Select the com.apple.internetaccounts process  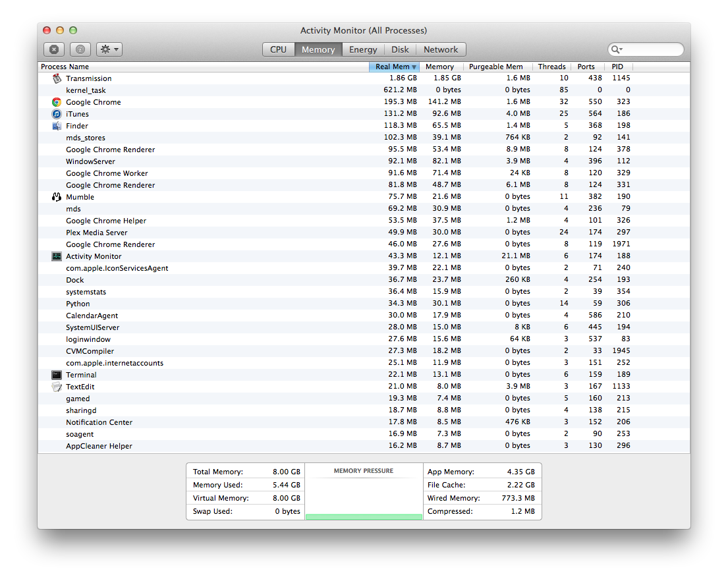point(364,363)
